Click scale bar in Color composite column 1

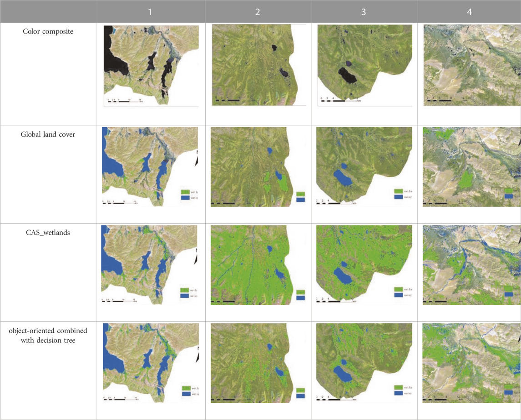125,100
